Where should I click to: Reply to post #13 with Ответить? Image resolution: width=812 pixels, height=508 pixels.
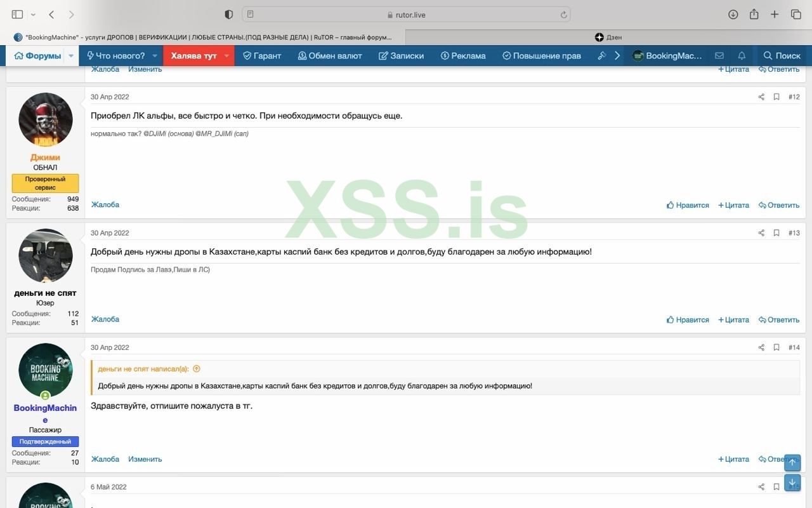pyautogui.click(x=779, y=319)
